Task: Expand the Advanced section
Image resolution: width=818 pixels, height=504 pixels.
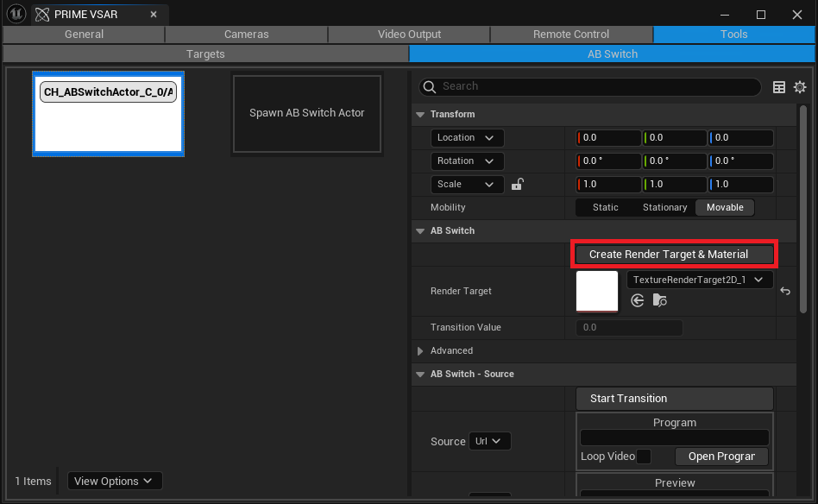Action: (x=420, y=351)
